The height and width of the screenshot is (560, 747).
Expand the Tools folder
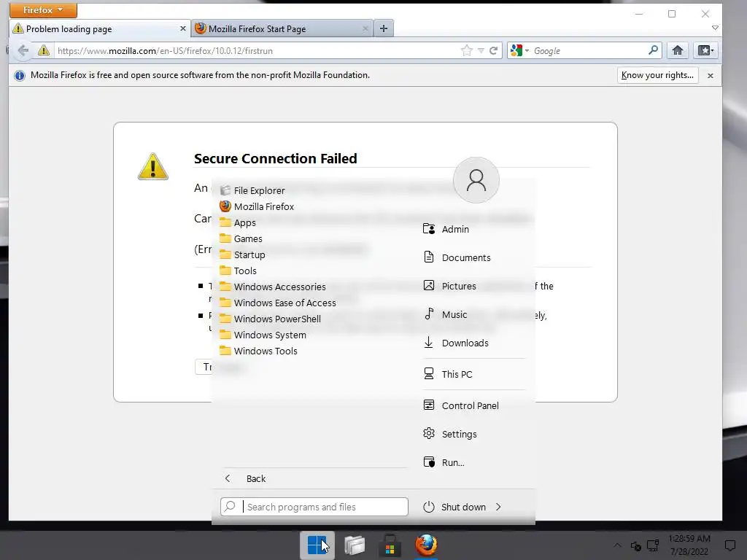[x=239, y=271]
